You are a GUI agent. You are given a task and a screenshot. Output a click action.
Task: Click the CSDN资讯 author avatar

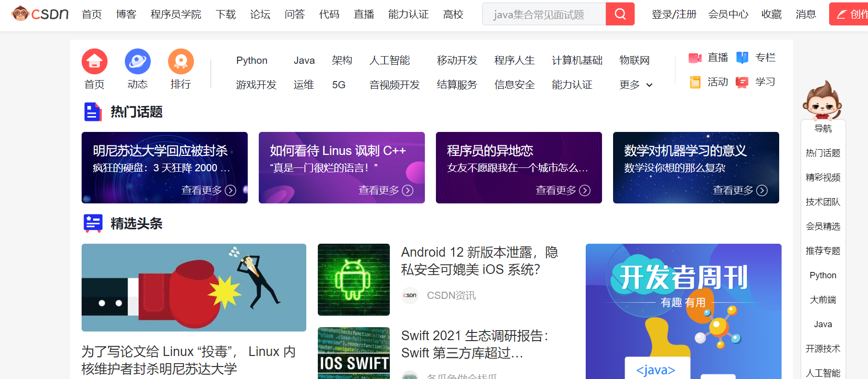pyautogui.click(x=410, y=296)
